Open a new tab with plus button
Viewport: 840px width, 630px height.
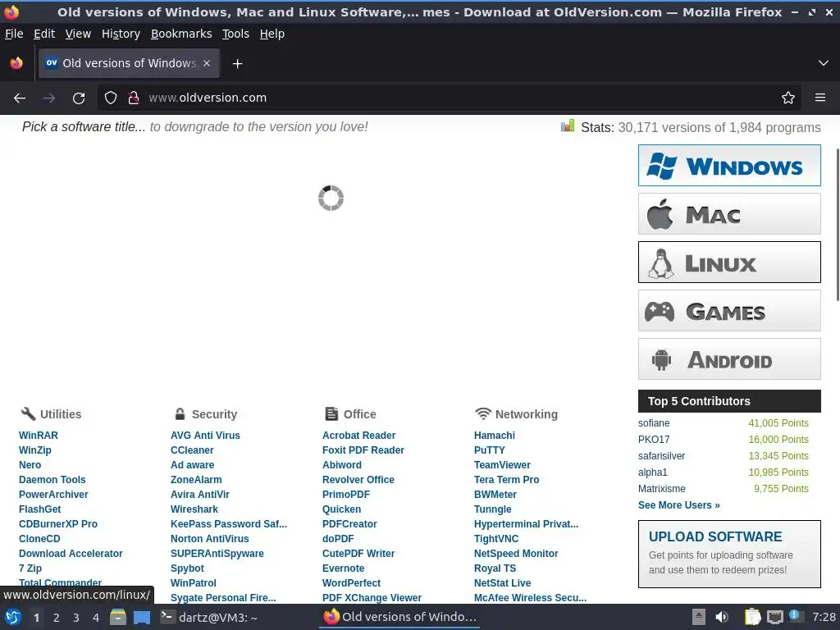(x=237, y=64)
